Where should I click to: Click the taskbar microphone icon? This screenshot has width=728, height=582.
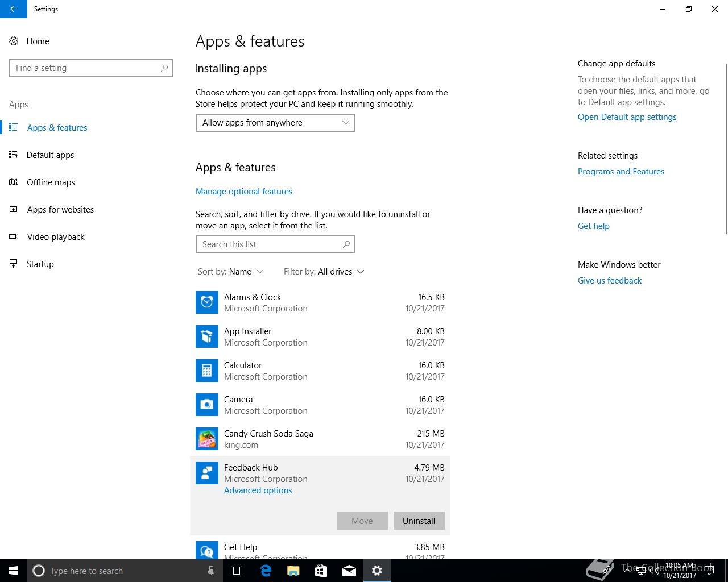coord(211,571)
